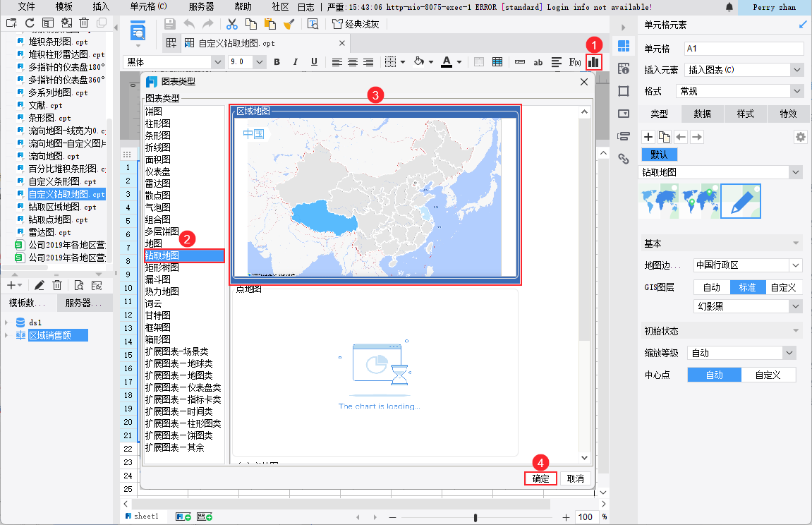The height and width of the screenshot is (525, 812).
Task: Click the undo arrow icon
Action: (189, 24)
